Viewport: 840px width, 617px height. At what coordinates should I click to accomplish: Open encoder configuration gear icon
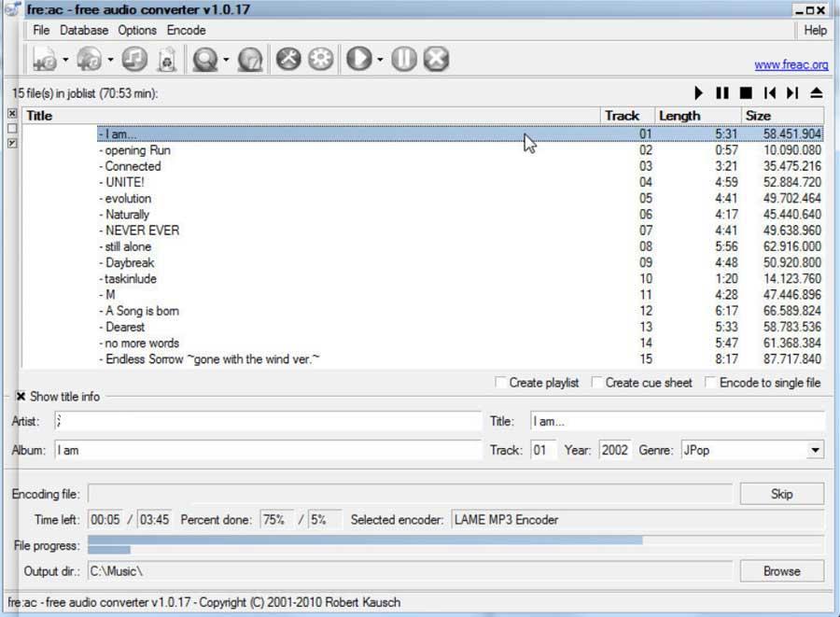pos(320,59)
